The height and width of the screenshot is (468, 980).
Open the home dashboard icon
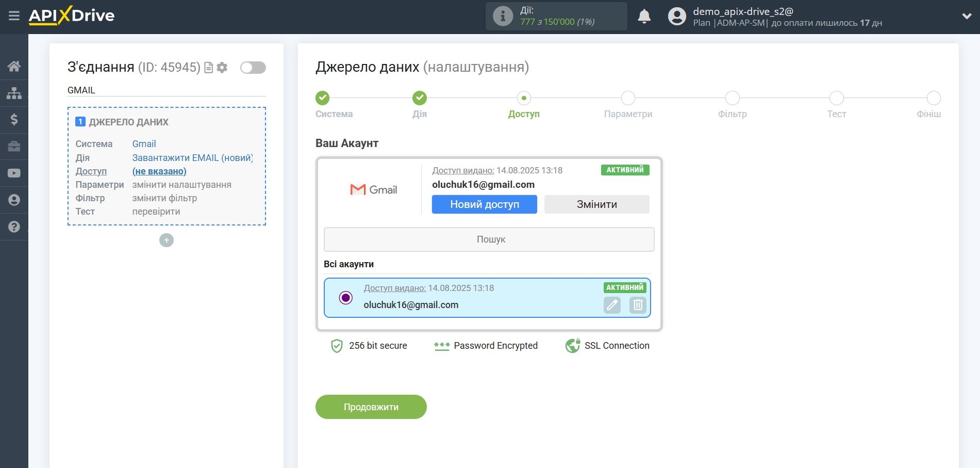tap(14, 66)
